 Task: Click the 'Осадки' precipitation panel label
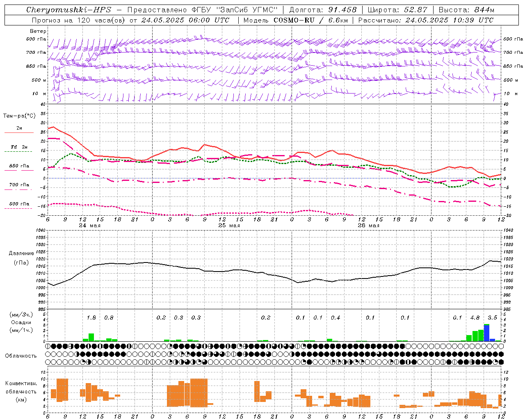tap(21, 322)
